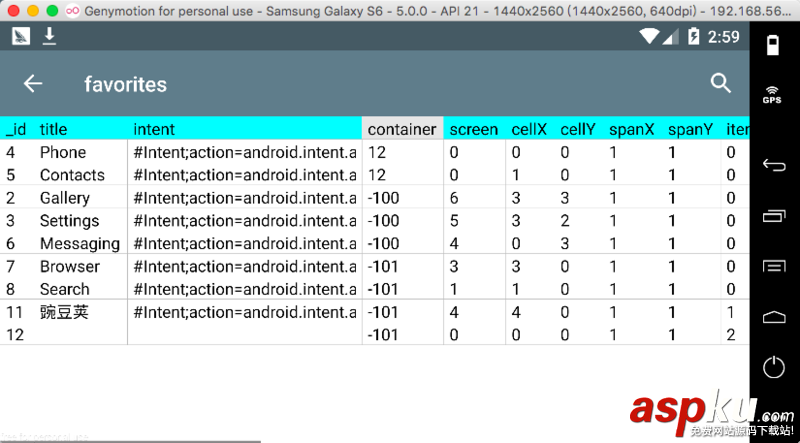Sort by the container column header

pos(402,129)
